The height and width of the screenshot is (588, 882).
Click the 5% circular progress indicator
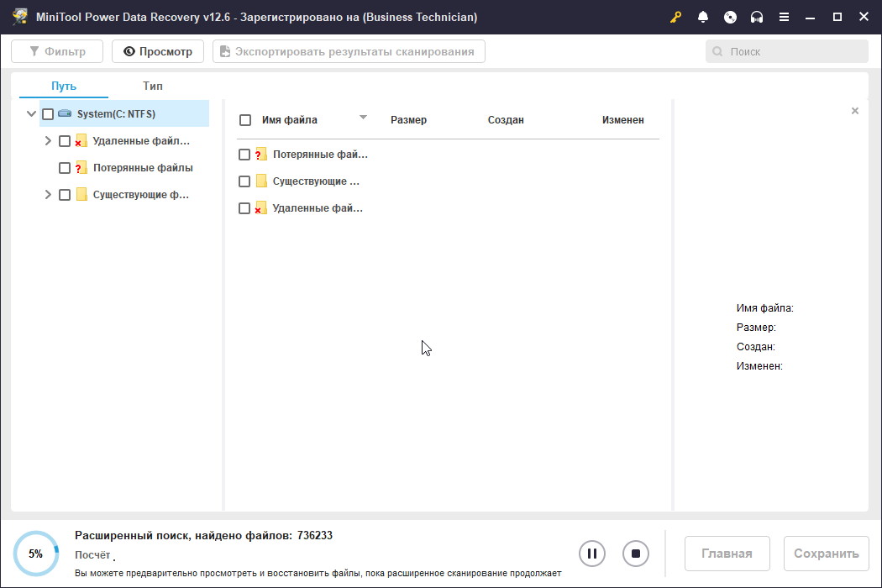click(35, 554)
